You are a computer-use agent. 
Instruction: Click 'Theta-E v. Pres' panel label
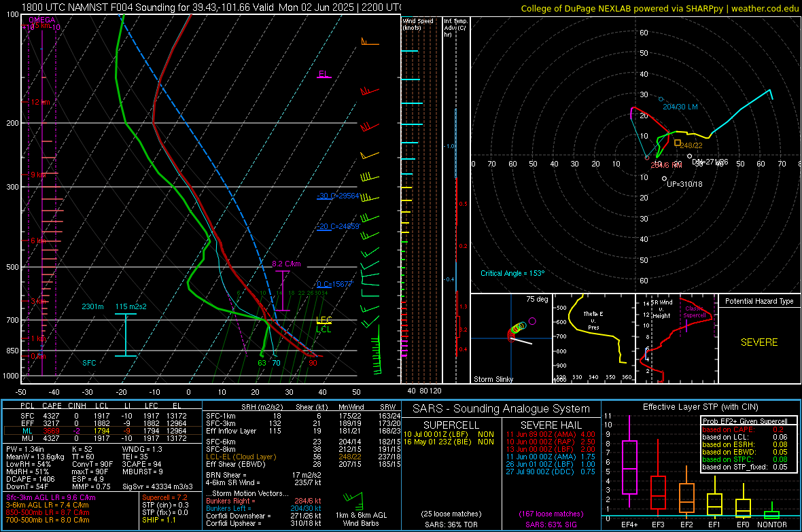(593, 320)
